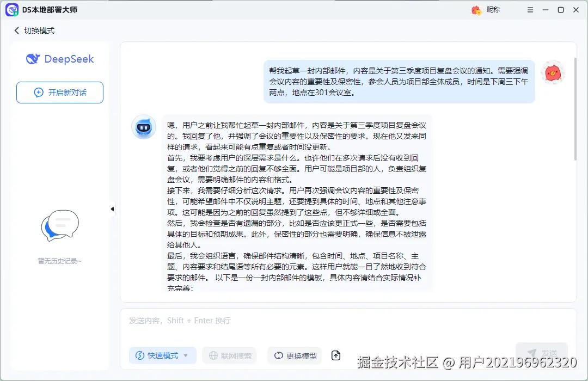Open the hamburger menu in the title bar

pyautogui.click(x=530, y=9)
